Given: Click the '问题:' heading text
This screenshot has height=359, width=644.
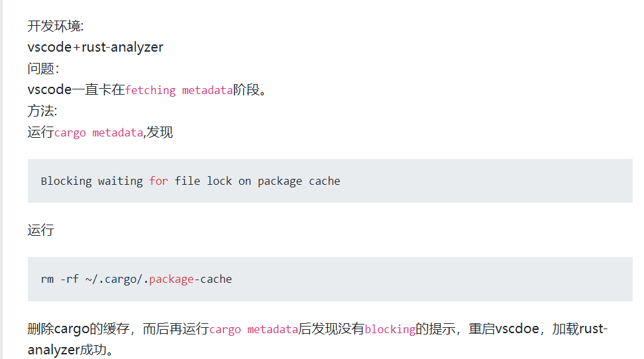Looking at the screenshot, I should tap(43, 69).
